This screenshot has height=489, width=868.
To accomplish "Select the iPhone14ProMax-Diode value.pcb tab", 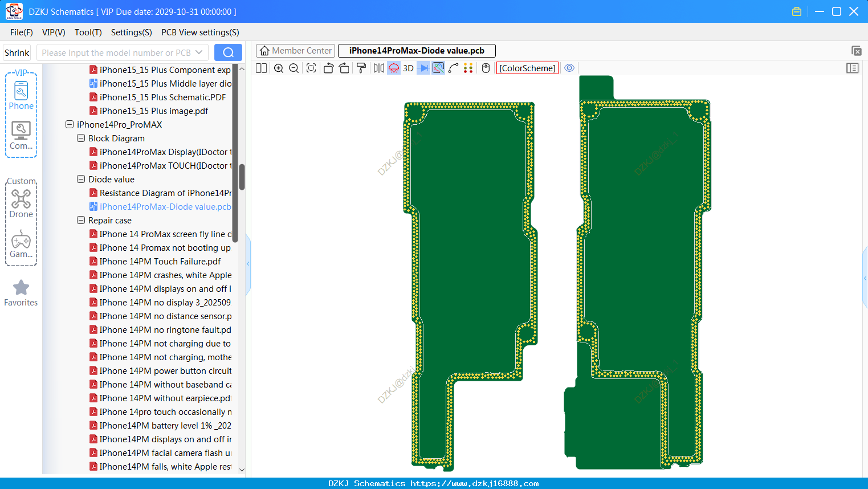I will pos(417,51).
